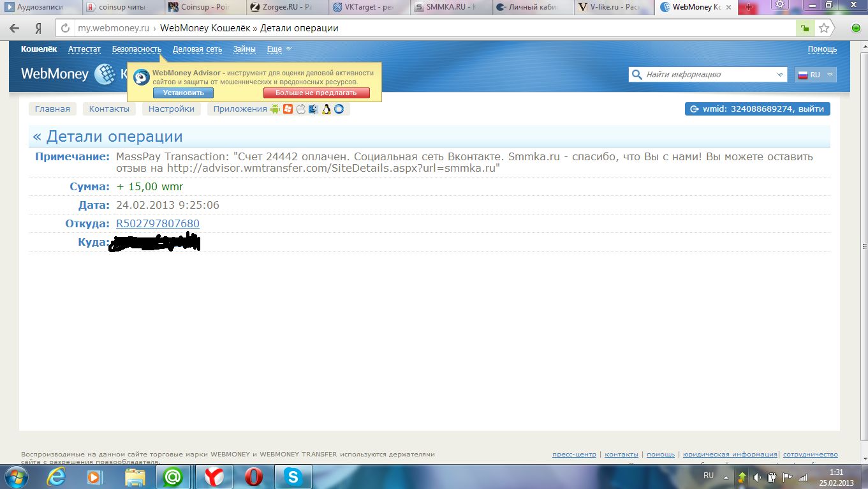Click the Yandex Я button in toolbar

coord(38,28)
